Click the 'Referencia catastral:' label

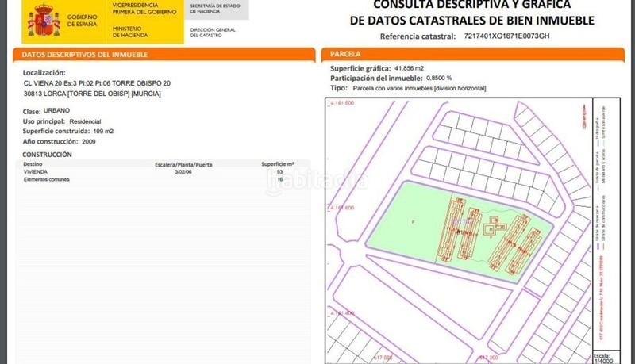(418, 36)
